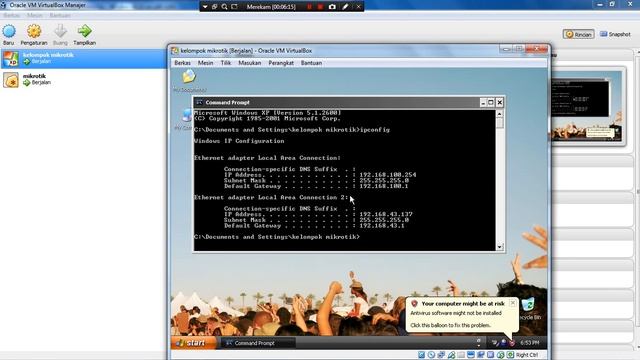
Task: Click the Rincian details button
Action: click(x=578, y=34)
